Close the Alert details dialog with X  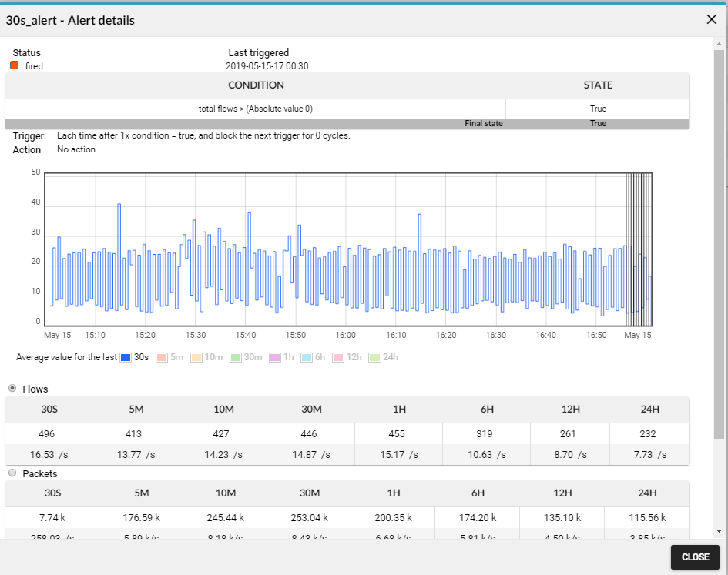(711, 20)
